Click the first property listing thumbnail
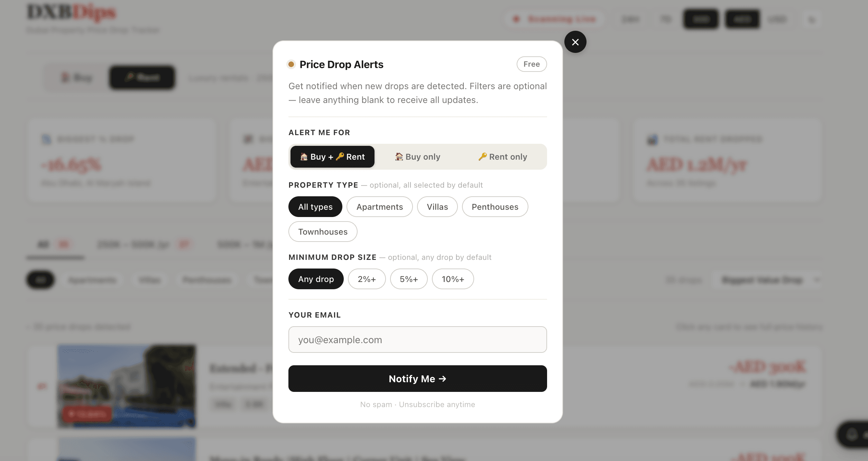 click(x=126, y=385)
